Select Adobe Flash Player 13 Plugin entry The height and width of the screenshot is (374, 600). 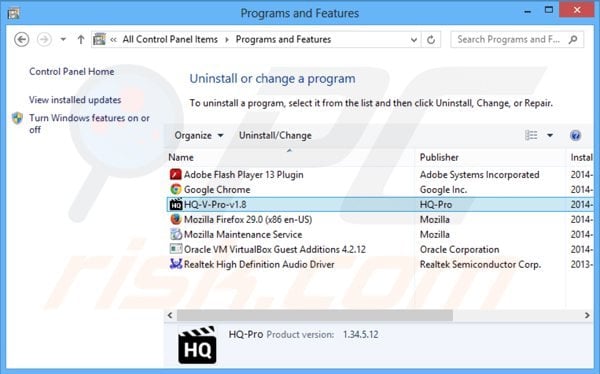(x=243, y=175)
